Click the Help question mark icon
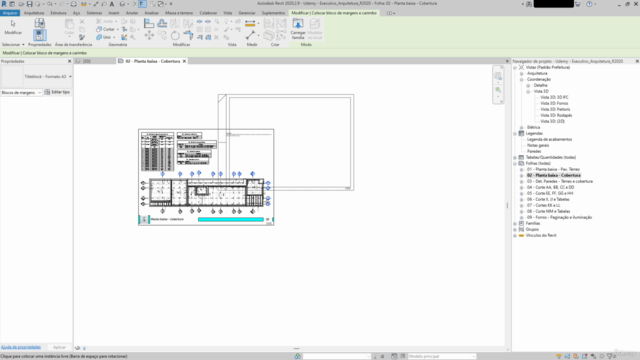The height and width of the screenshot is (360, 640). click(589, 4)
